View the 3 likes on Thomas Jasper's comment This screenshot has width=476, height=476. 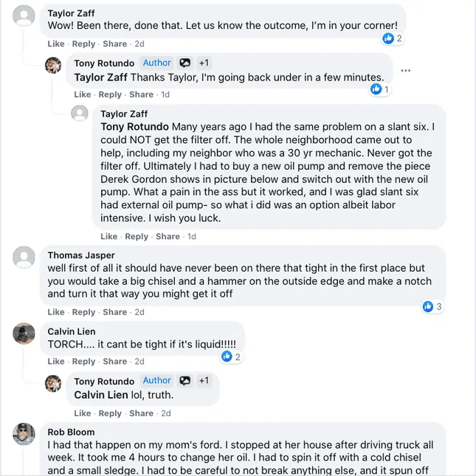[x=432, y=306]
